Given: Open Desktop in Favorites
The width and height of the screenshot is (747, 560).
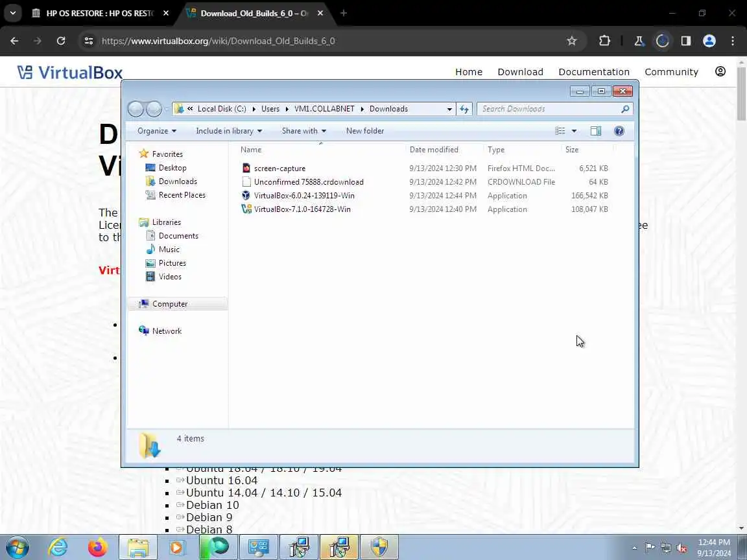Looking at the screenshot, I should point(172,168).
